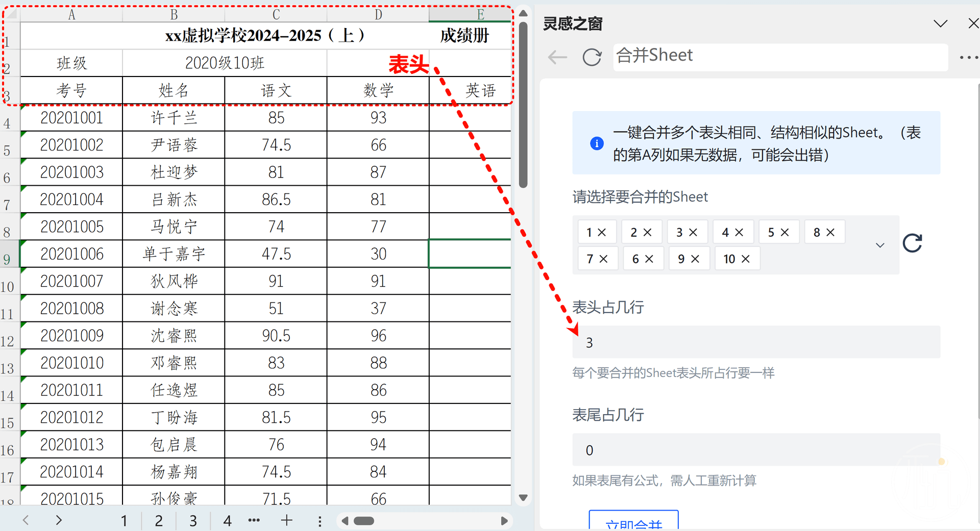Remove sheet 10 tag from selection

tap(746, 259)
